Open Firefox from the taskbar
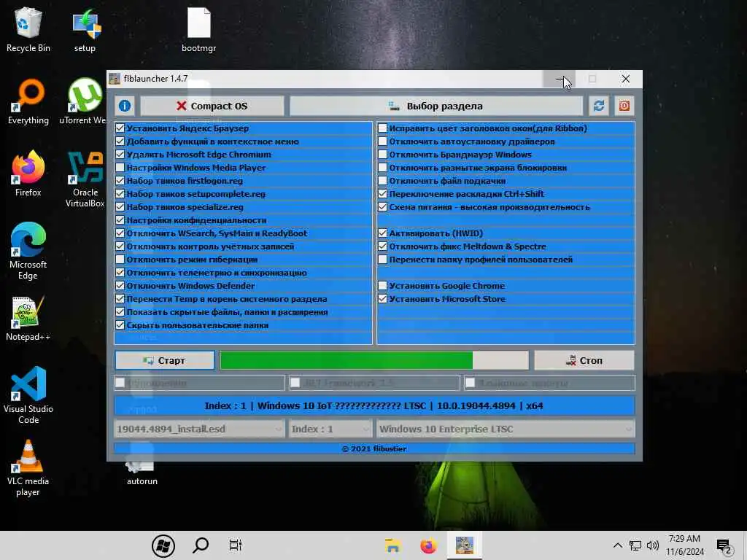This screenshot has height=560, width=747. coord(428,545)
